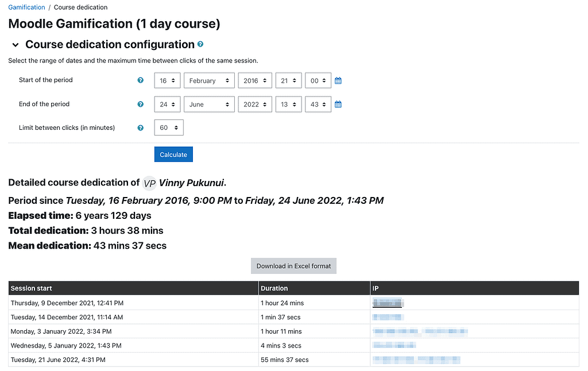Click the Vinny Pukunui name text

[x=191, y=183]
